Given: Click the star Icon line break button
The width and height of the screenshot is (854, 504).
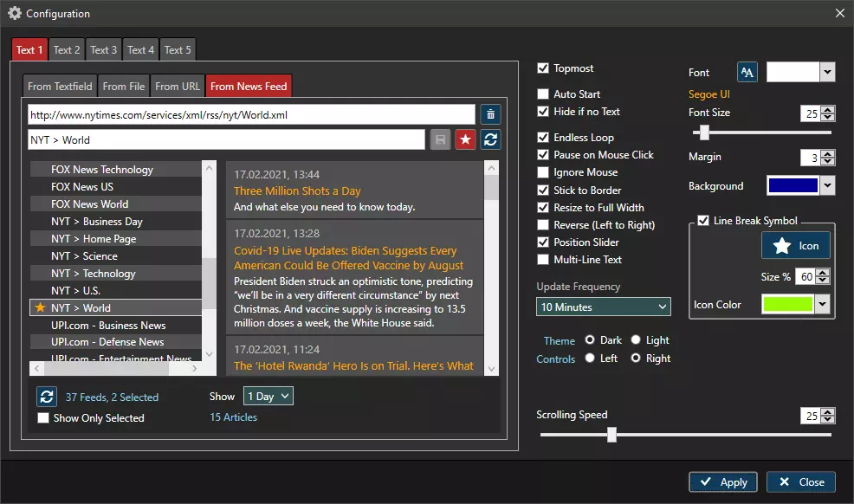Looking at the screenshot, I should click(x=796, y=245).
